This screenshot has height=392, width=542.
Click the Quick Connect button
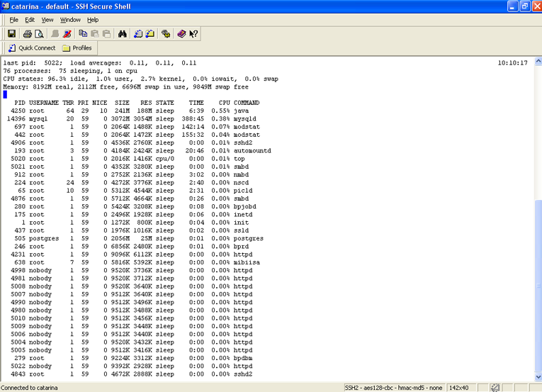pyautogui.click(x=32, y=48)
